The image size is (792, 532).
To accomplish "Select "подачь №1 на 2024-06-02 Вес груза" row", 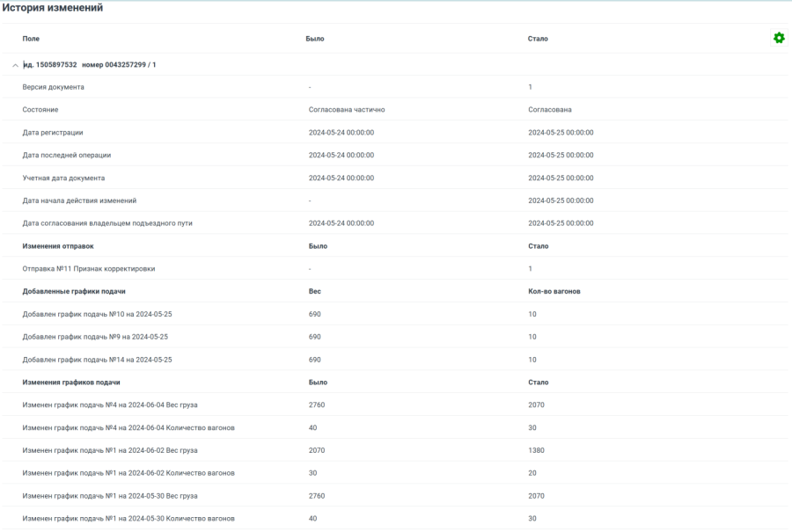I will click(x=110, y=449).
